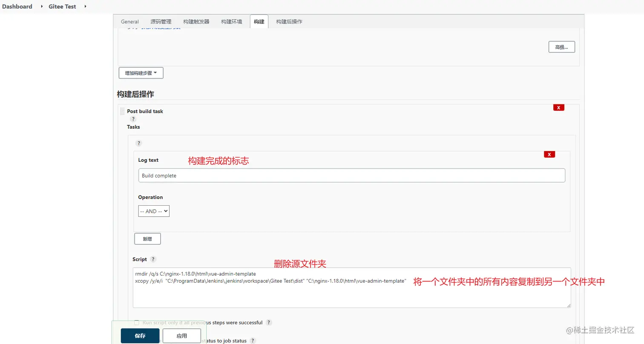
Task: Expand the arrow after Dashboard breadcrumb
Action: 42,6
